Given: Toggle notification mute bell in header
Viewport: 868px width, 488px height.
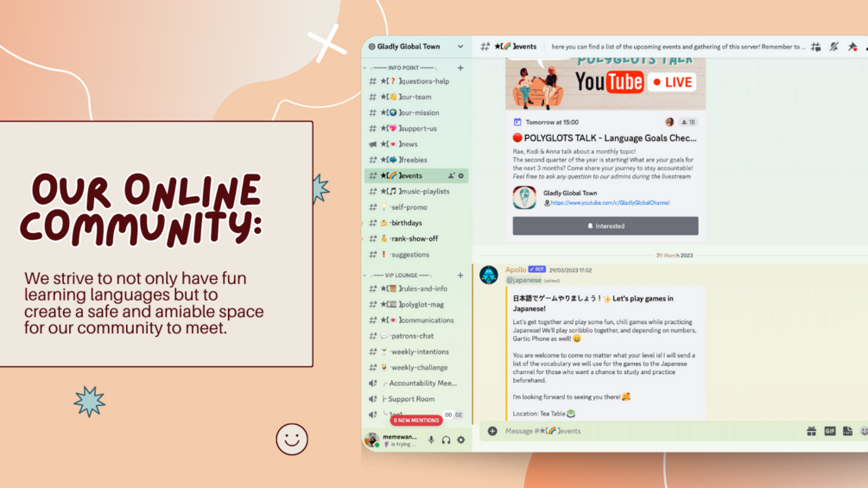Looking at the screenshot, I should tap(834, 47).
